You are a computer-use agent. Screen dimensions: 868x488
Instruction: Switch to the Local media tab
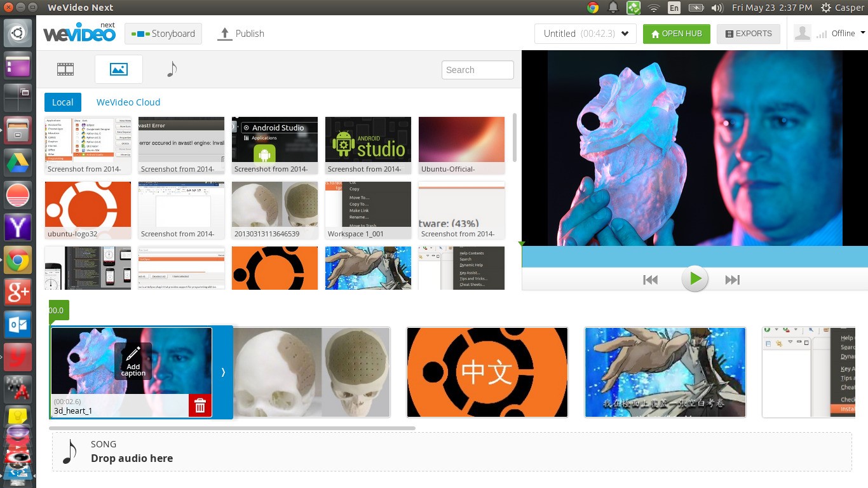pos(62,102)
